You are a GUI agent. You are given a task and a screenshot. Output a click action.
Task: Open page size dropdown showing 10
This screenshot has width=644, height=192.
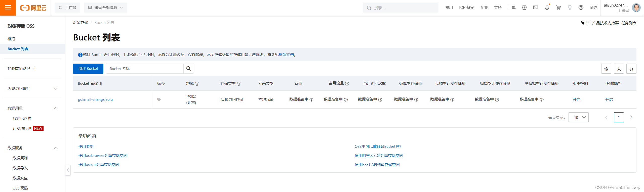pyautogui.click(x=578, y=117)
